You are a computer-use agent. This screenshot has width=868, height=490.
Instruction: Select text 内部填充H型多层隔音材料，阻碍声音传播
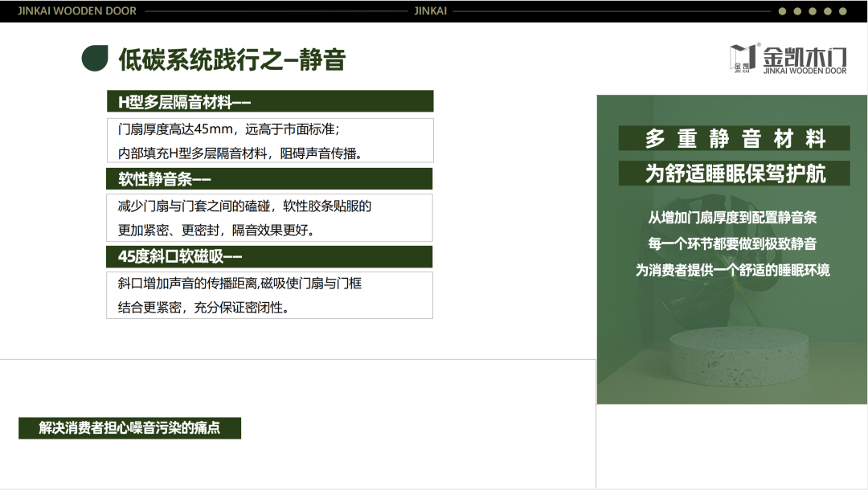[236, 153]
